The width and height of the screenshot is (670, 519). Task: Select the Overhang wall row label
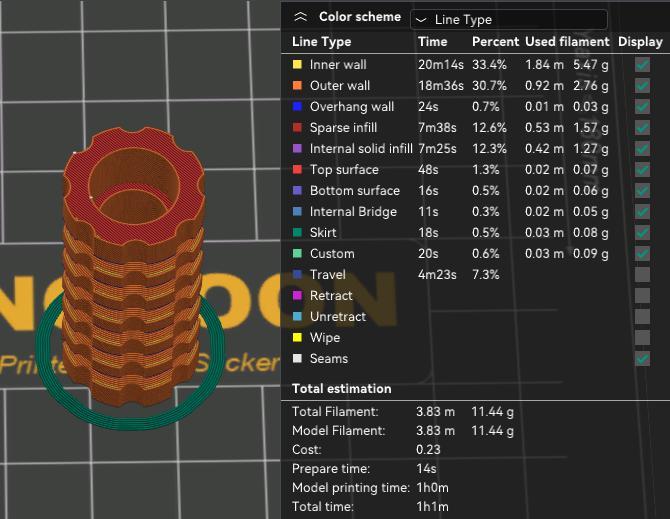pyautogui.click(x=352, y=106)
